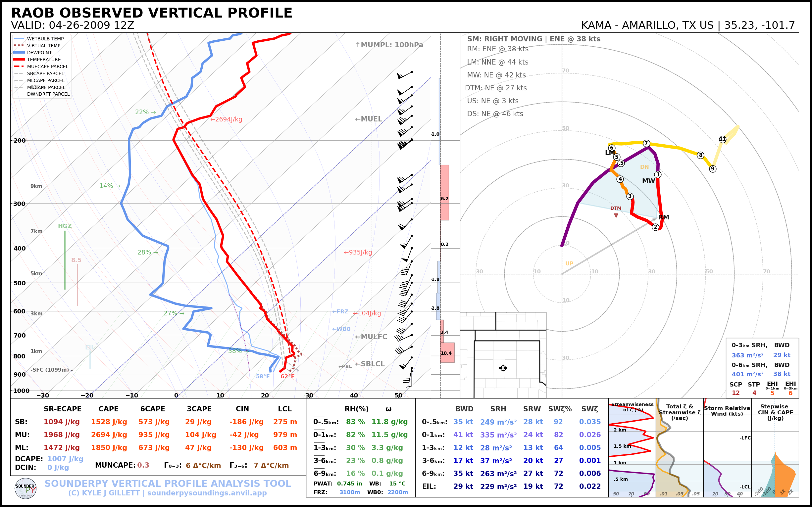This screenshot has width=812, height=507.
Task: Click hodograph height marker 3
Action: tap(630, 196)
